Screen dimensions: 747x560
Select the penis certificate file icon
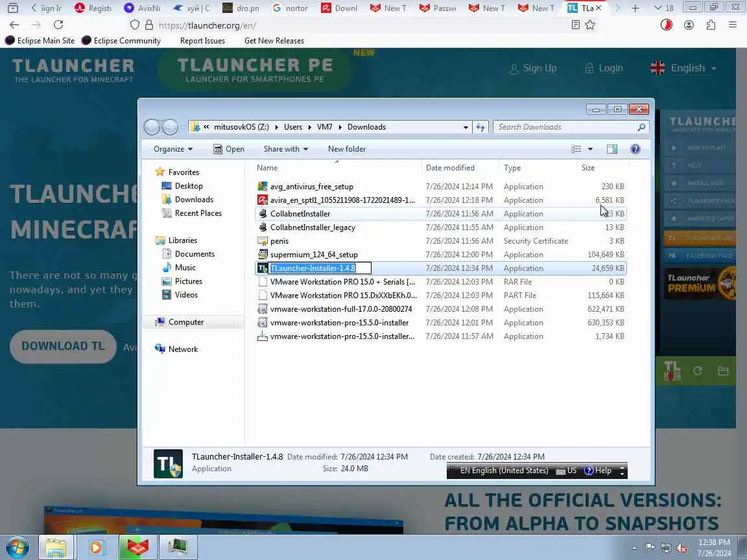(263, 241)
